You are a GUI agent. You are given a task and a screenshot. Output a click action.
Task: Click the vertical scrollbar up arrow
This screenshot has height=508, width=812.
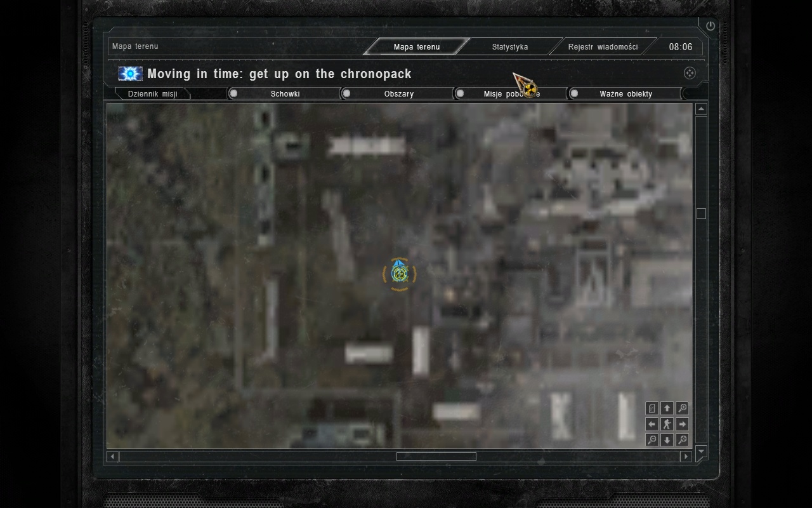[701, 109]
